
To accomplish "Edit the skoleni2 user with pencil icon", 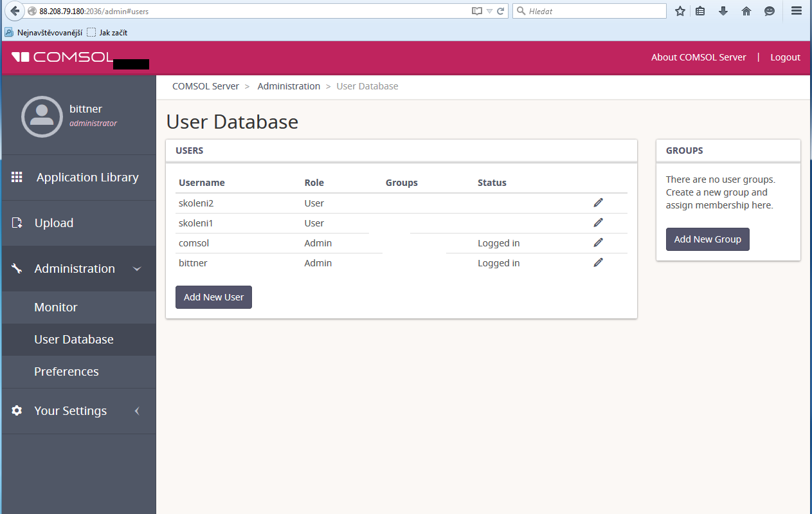I will pyautogui.click(x=599, y=203).
